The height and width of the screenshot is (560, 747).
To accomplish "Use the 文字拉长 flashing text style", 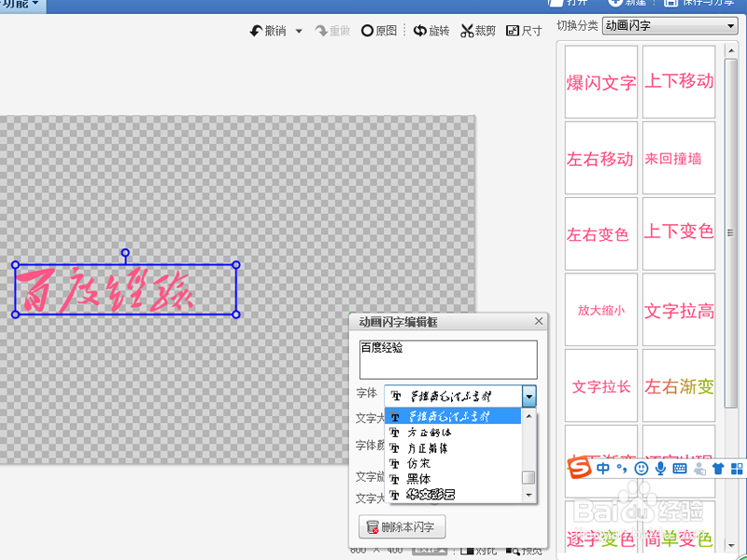I will click(x=600, y=385).
